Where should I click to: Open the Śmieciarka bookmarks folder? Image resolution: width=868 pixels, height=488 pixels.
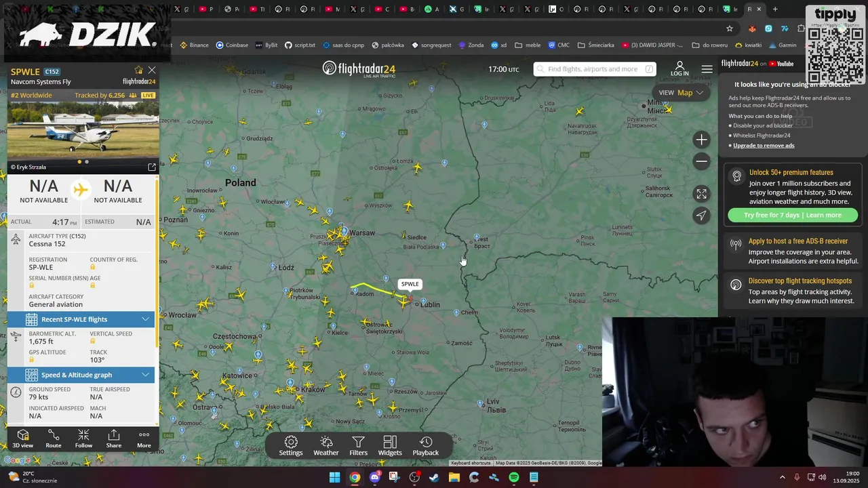click(596, 45)
